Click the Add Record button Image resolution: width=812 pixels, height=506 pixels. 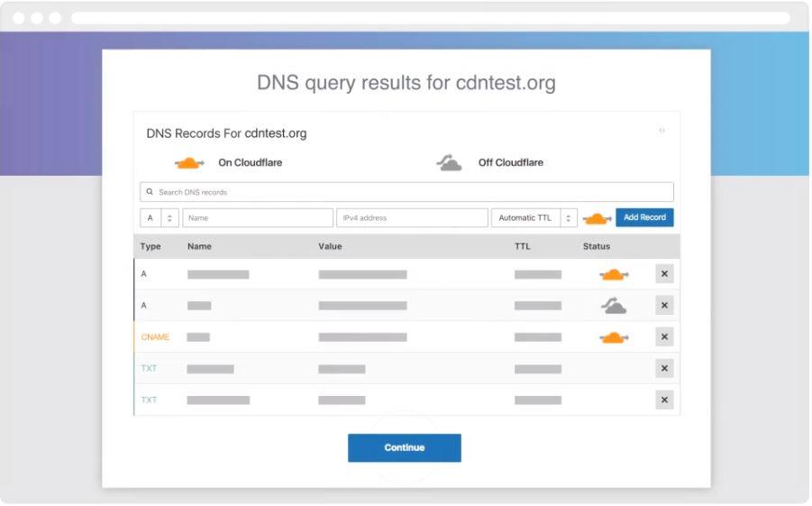pyautogui.click(x=644, y=217)
